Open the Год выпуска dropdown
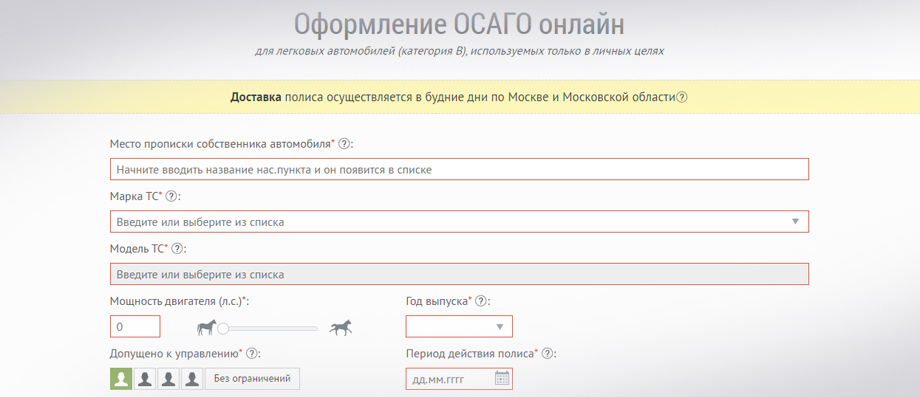Viewport: 920px width, 397px height. click(459, 327)
